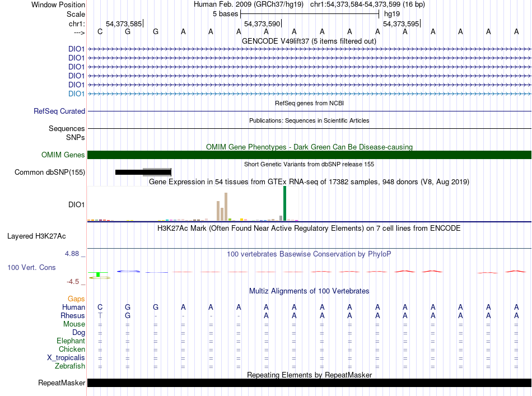Click the light-blue DIO1 transcript label
The width and height of the screenshot is (532, 396).
[x=76, y=94]
